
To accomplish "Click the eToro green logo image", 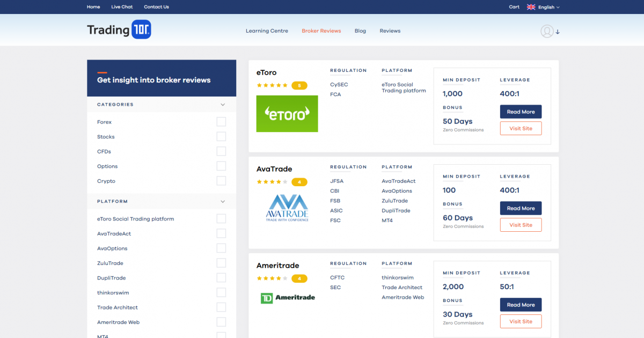I will (287, 114).
